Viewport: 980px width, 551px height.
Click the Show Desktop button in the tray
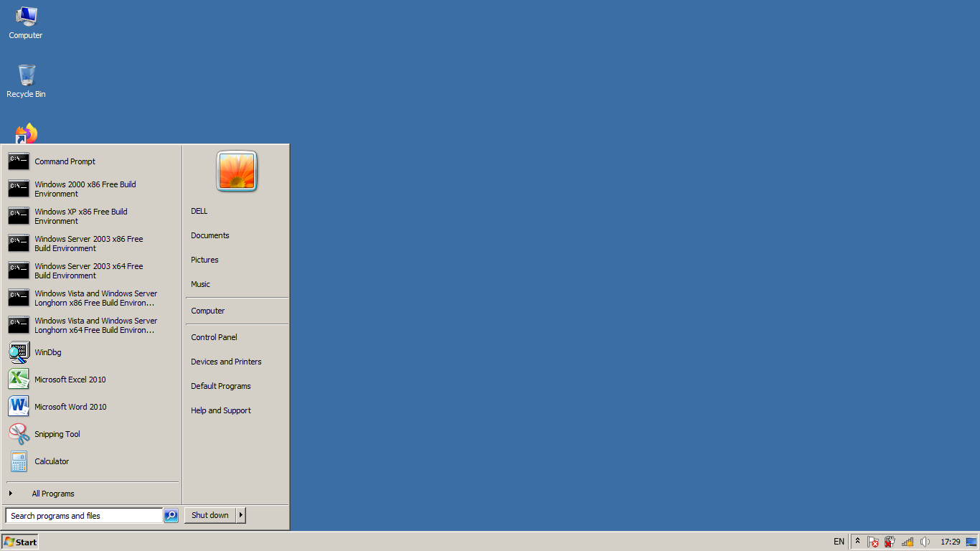pos(971,542)
